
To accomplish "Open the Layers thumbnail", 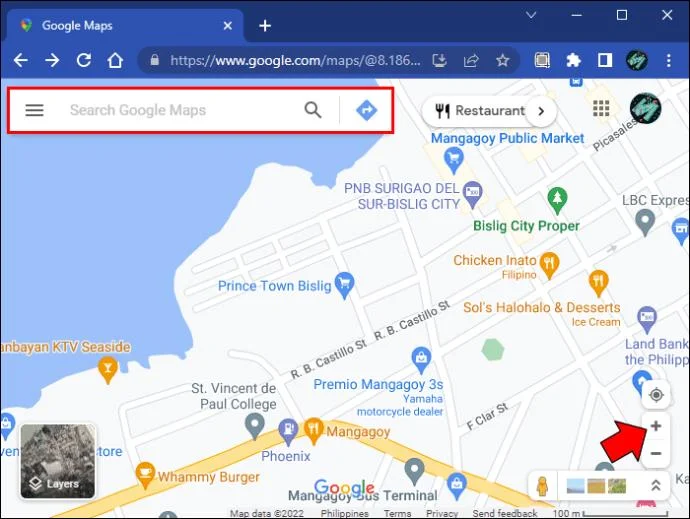I will pos(58,461).
